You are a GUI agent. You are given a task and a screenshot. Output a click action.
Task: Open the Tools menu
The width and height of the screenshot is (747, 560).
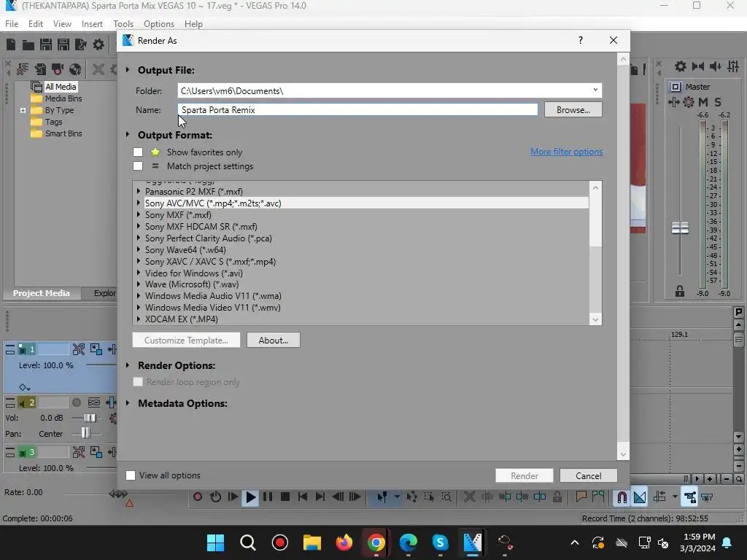pos(123,24)
